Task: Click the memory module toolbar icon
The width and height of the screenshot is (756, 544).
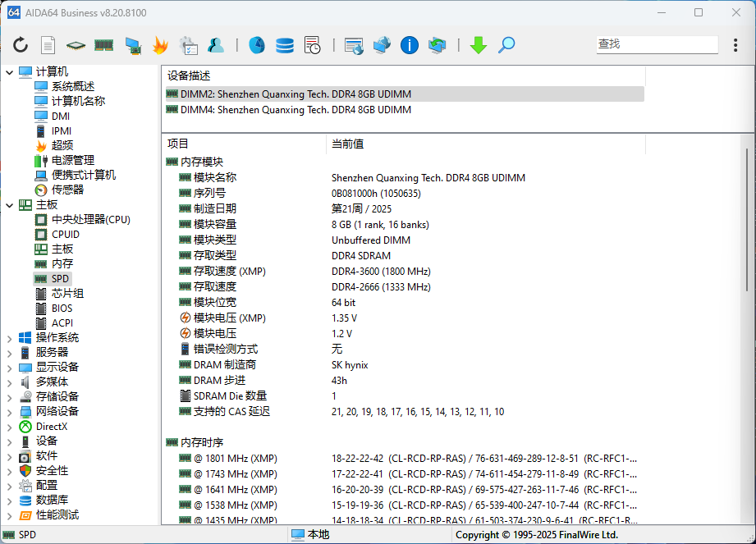Action: pos(103,45)
